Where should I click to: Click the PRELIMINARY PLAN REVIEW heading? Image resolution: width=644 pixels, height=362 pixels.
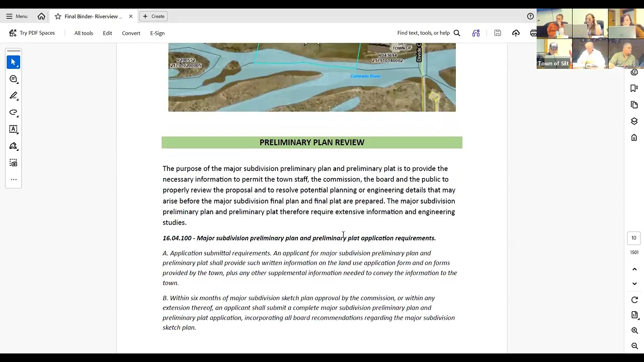[312, 142]
